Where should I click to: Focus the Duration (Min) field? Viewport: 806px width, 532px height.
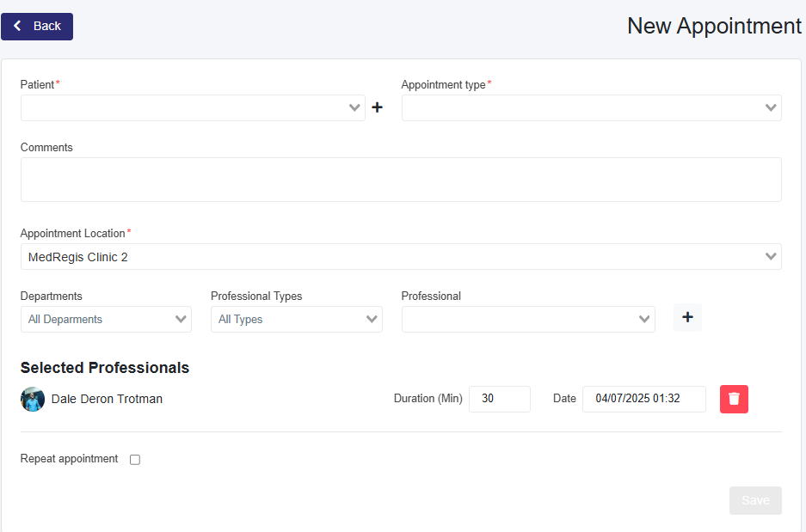pyautogui.click(x=499, y=399)
